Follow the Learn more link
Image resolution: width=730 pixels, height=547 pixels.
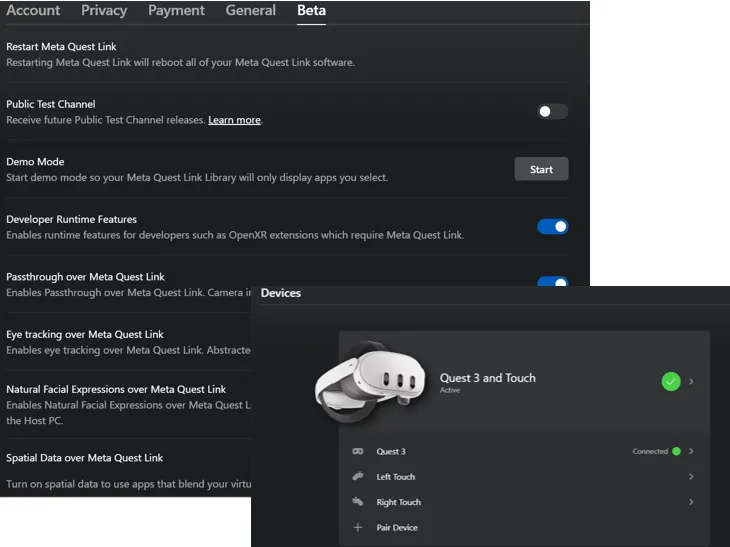point(234,120)
